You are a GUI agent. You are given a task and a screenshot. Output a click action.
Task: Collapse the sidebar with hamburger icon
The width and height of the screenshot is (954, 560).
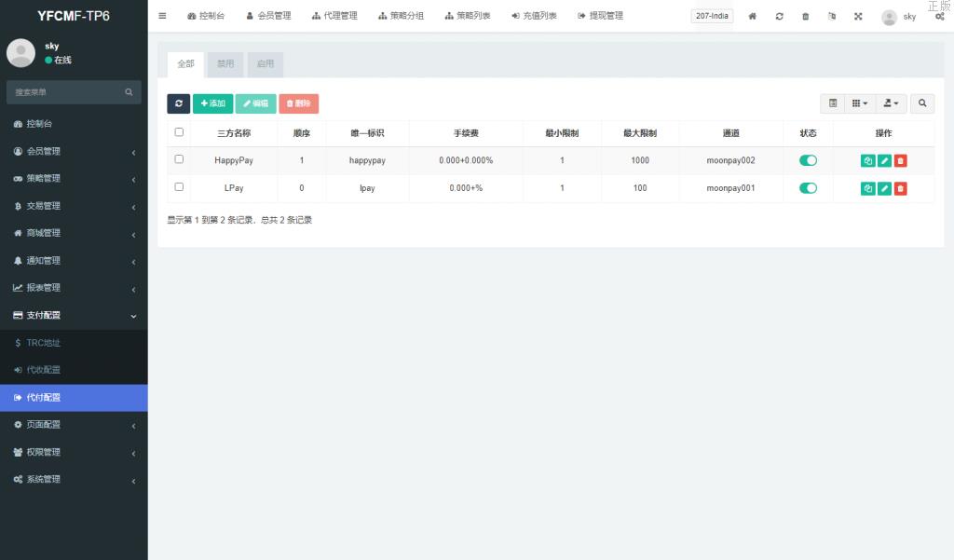tap(162, 16)
